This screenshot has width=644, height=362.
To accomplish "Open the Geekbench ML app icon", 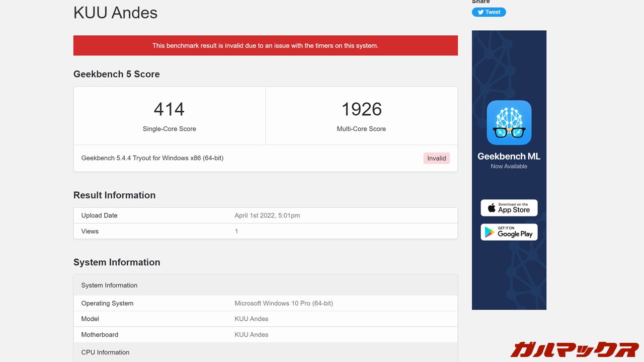I will 509,122.
